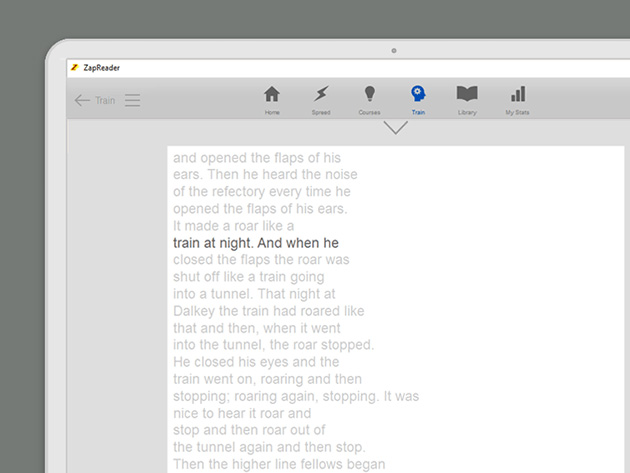
Task: Open the Courses lightbulb section
Action: click(x=369, y=100)
